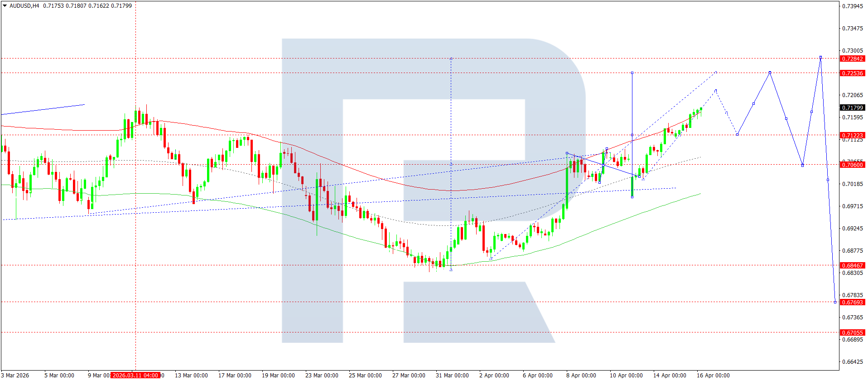868x381 pixels.
Task: Click top anchor of the solid vertical blue line
Action: click(632, 73)
